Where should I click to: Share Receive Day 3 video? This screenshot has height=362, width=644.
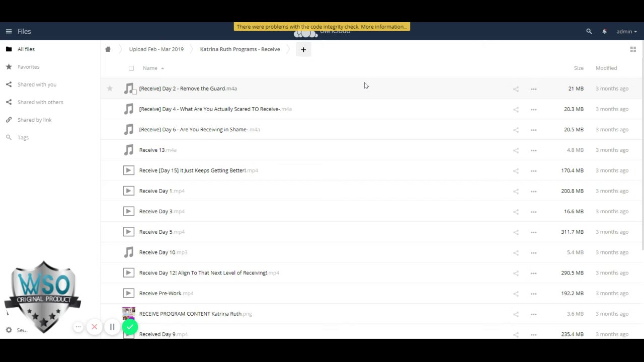[516, 212]
